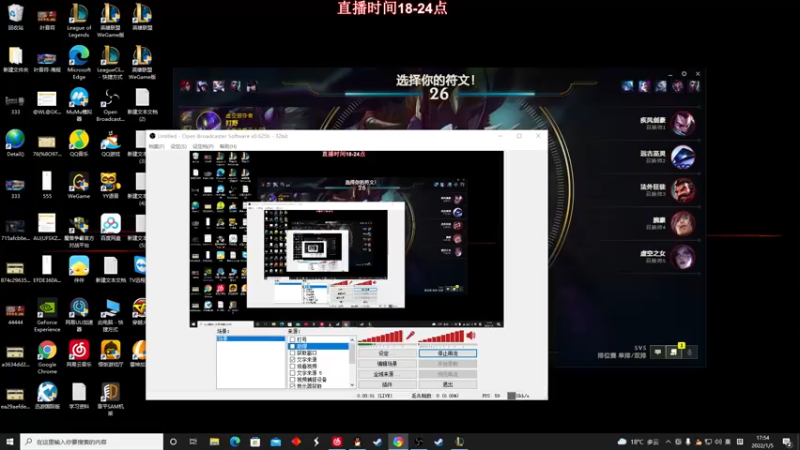Click the 停止串流 stop streaming button
Image resolution: width=800 pixels, height=450 pixels.
447,353
